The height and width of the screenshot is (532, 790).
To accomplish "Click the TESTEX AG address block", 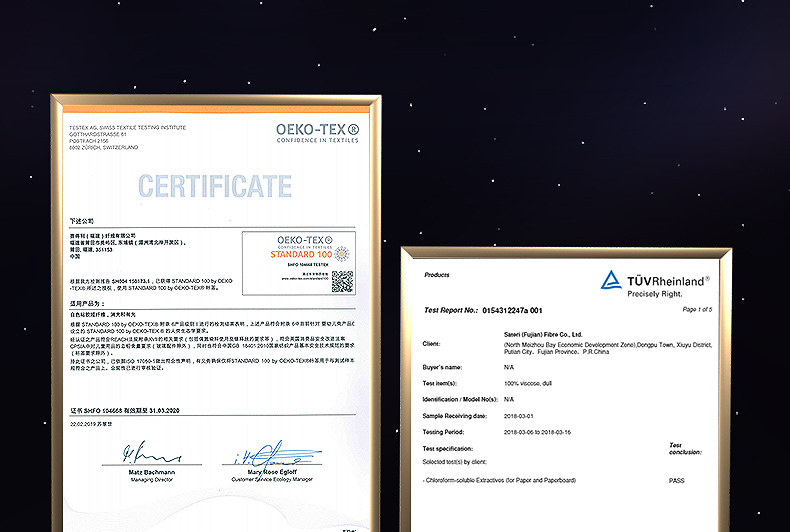I will click(112, 137).
